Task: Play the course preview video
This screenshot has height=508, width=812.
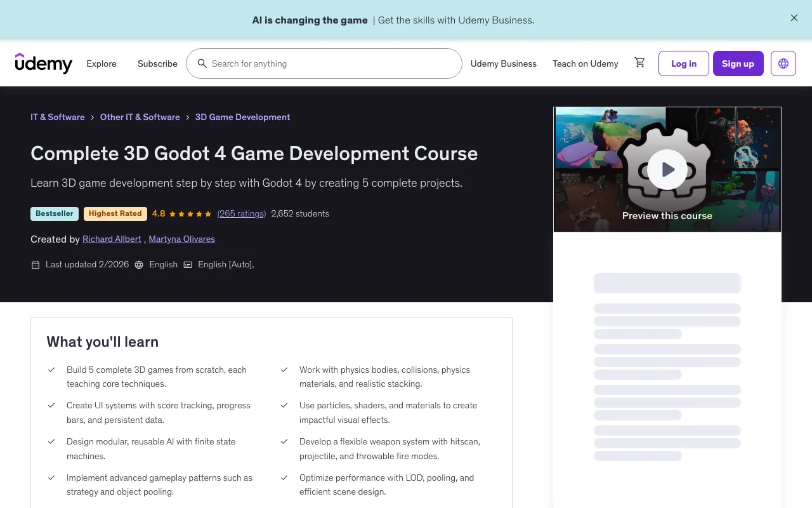Action: point(667,169)
